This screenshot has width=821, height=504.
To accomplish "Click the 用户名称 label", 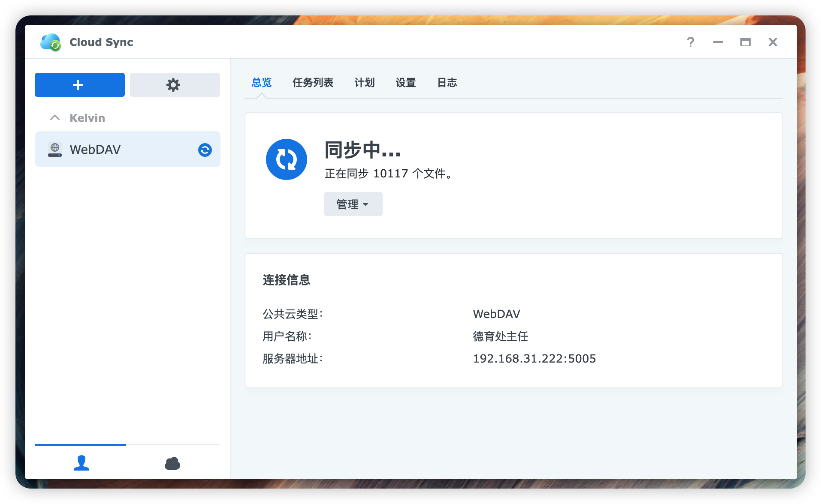I will tap(287, 336).
